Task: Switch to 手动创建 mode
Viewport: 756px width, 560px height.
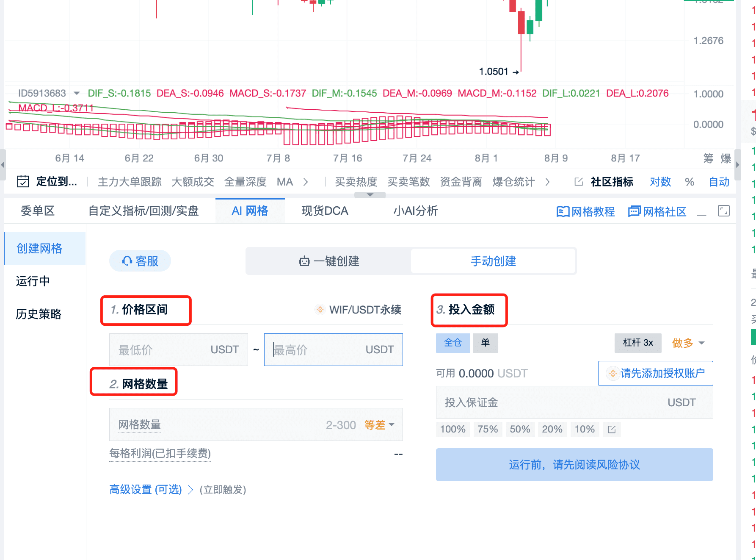Action: tap(493, 261)
